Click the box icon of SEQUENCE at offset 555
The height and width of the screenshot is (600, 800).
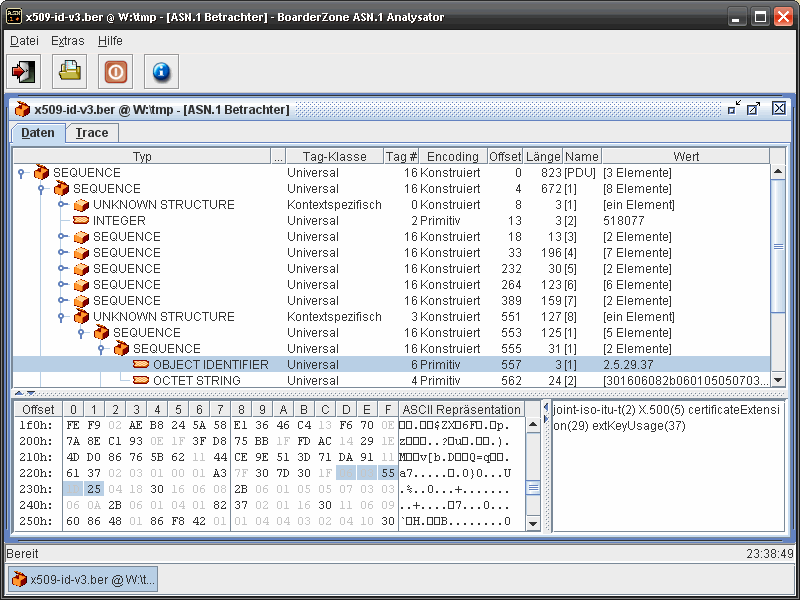121,348
